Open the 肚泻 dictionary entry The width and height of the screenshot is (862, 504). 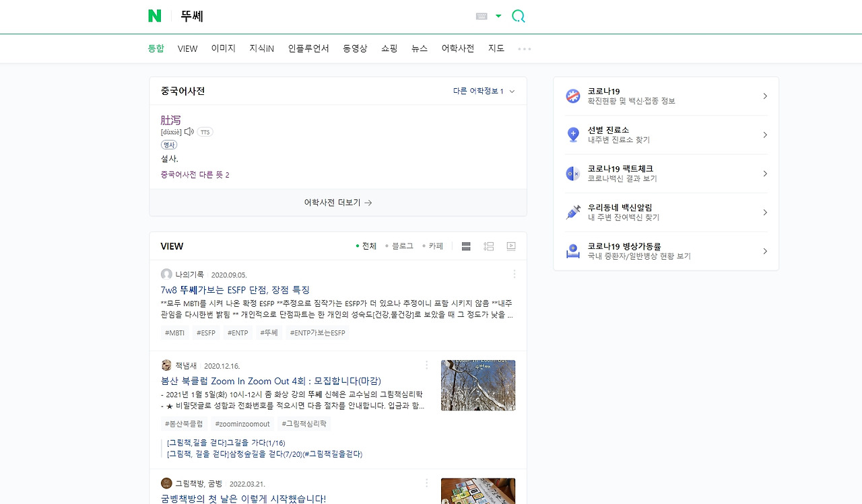[x=171, y=120]
